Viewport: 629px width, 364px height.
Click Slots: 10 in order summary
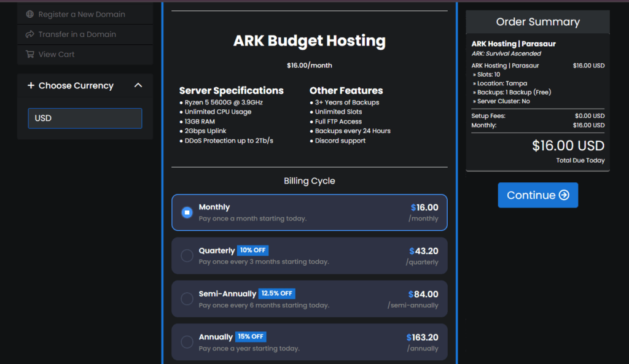click(x=488, y=74)
